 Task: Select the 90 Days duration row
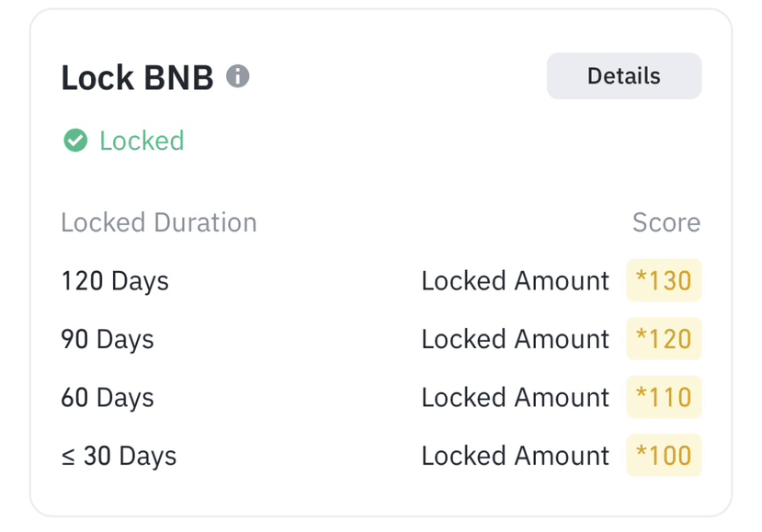pos(108,339)
